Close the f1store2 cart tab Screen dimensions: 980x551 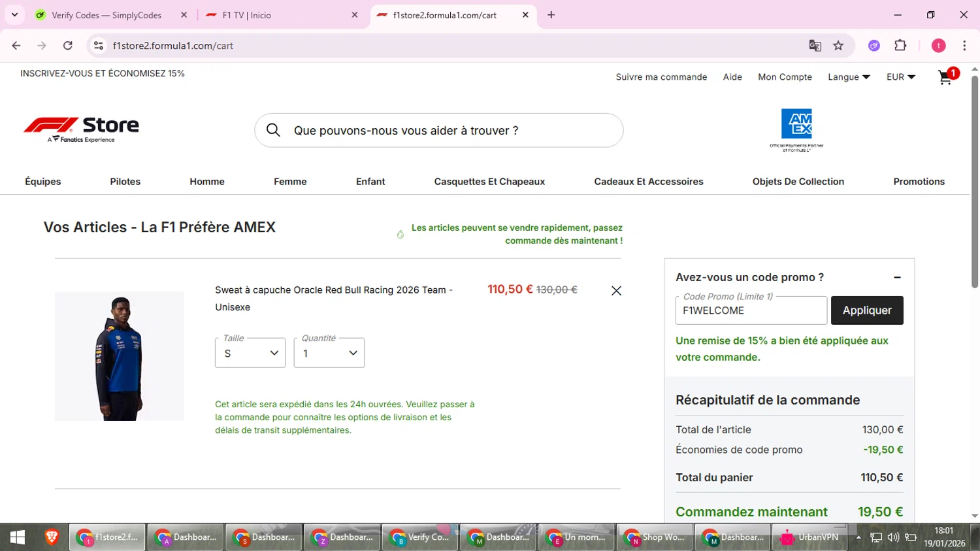(525, 15)
